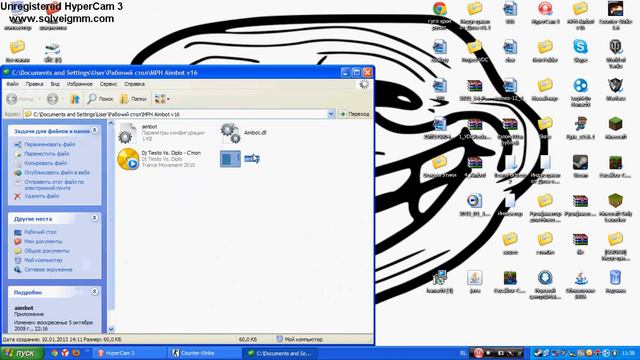Expand the address bar dropdown arrow
The height and width of the screenshot is (360, 640).
[x=331, y=114]
